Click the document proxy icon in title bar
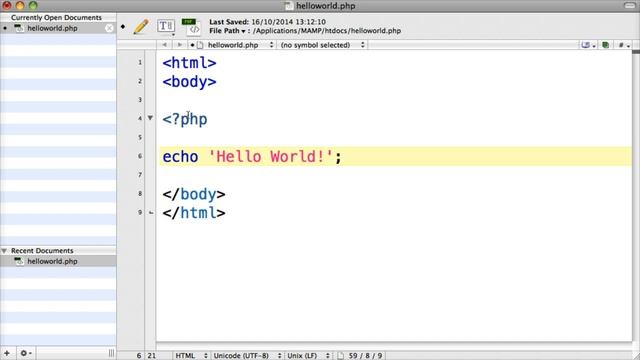Image resolution: width=640 pixels, height=360 pixels. [x=289, y=6]
